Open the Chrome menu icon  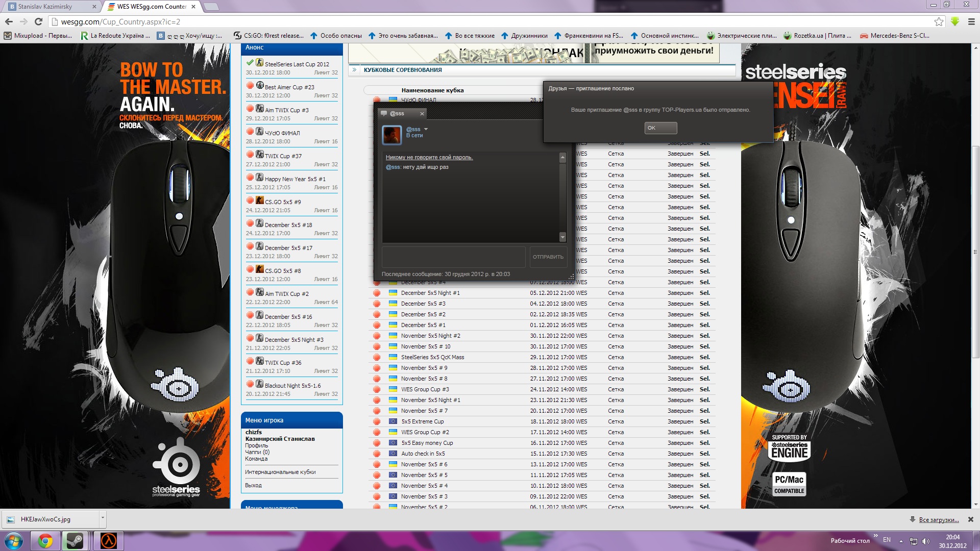pyautogui.click(x=971, y=21)
